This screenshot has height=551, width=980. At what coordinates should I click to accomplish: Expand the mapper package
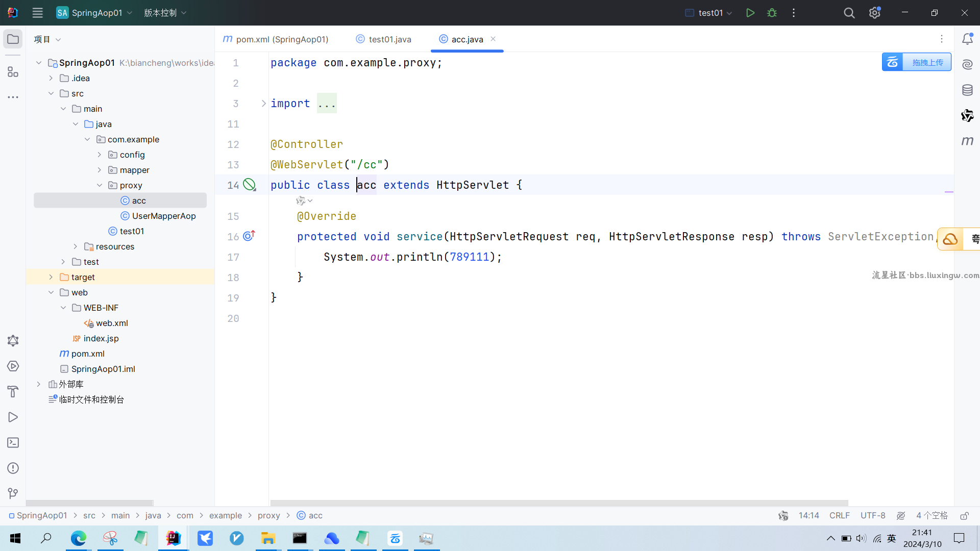click(100, 170)
